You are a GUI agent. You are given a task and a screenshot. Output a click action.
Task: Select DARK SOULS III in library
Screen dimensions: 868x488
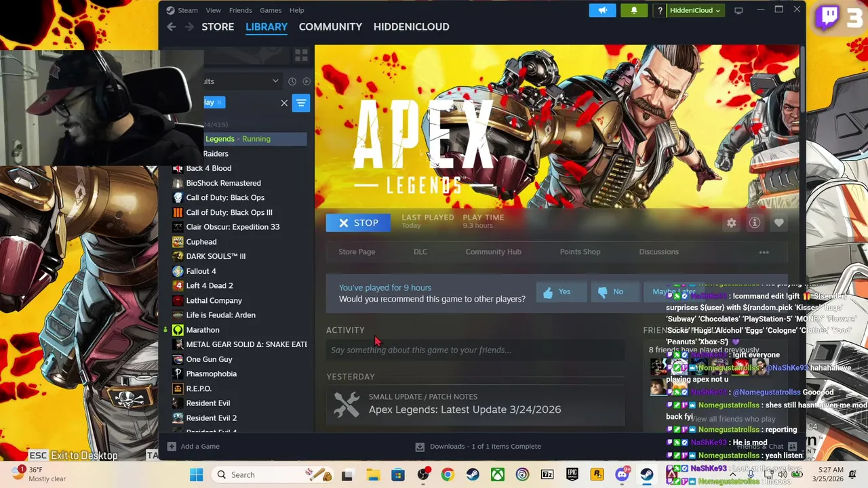pos(216,256)
